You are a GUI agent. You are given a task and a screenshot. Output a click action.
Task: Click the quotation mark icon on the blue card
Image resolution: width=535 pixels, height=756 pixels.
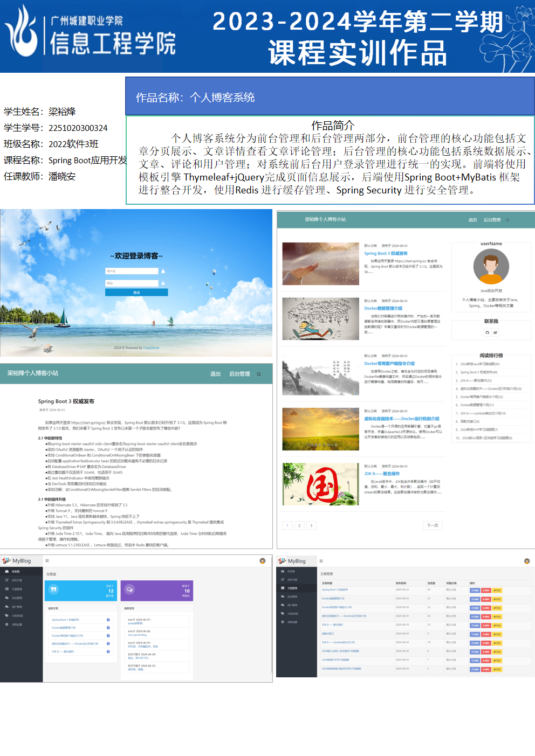click(x=53, y=589)
